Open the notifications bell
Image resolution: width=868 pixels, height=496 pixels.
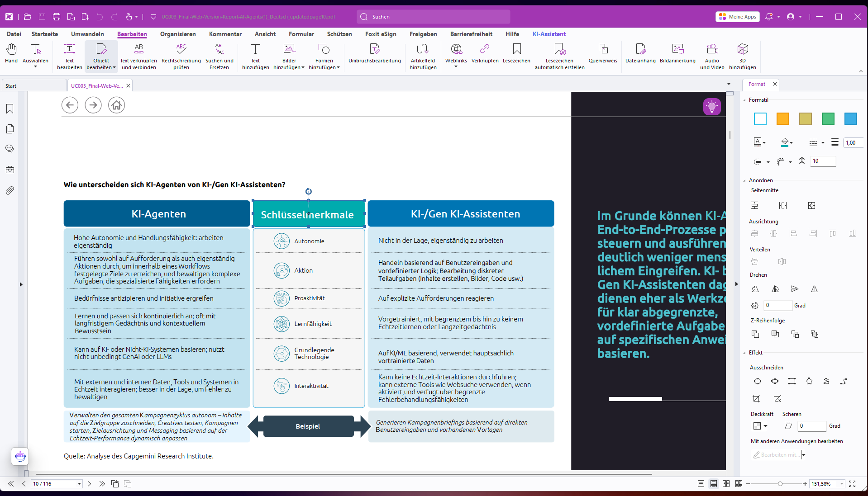[x=769, y=17]
